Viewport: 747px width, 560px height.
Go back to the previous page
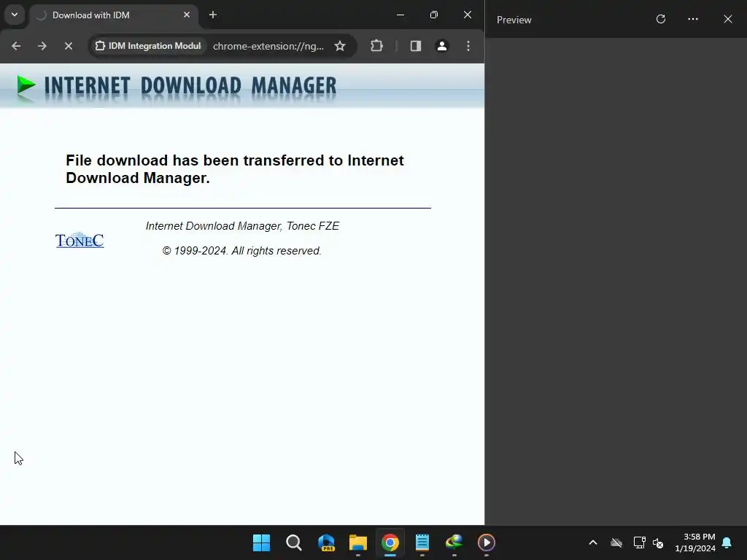click(x=16, y=46)
